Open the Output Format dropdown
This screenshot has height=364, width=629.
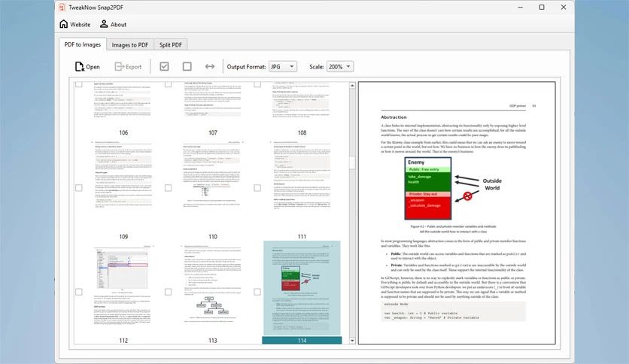pos(283,66)
